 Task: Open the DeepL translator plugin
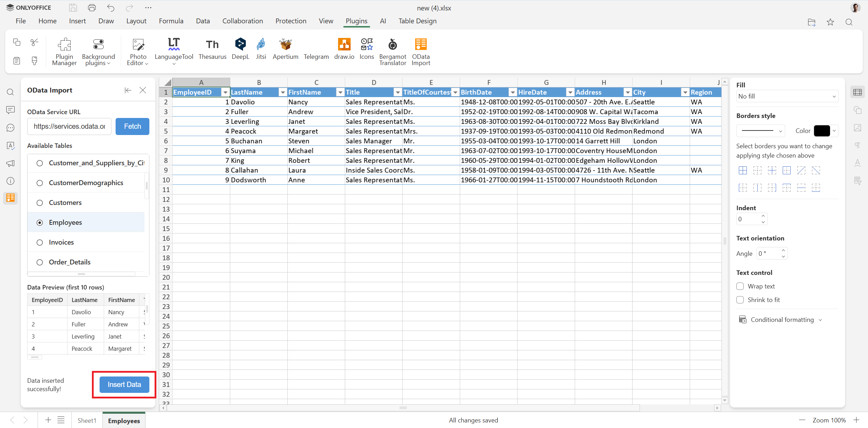click(x=240, y=49)
